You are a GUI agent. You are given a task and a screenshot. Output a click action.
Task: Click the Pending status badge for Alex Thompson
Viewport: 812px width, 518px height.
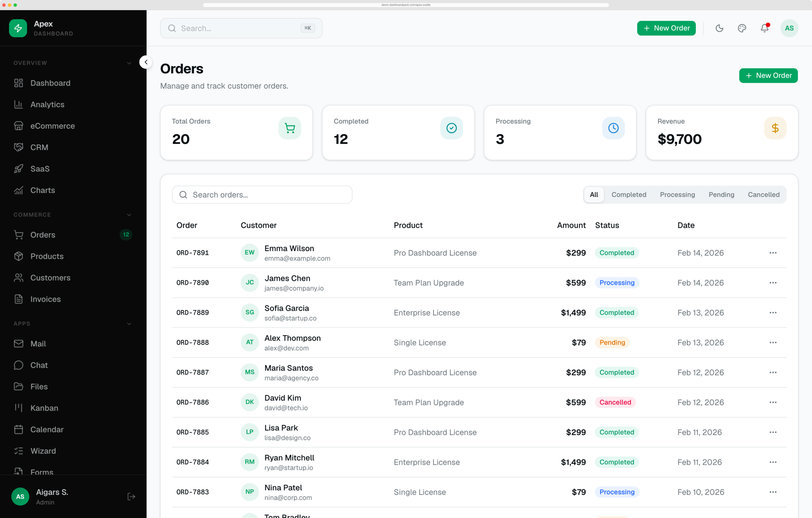tap(612, 342)
